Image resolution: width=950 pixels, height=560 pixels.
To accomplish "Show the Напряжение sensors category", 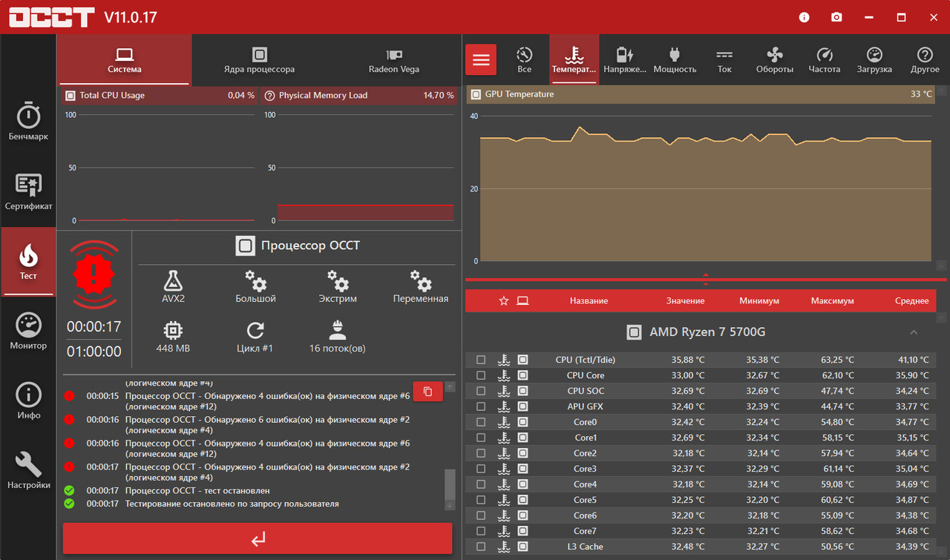I will coord(625,59).
